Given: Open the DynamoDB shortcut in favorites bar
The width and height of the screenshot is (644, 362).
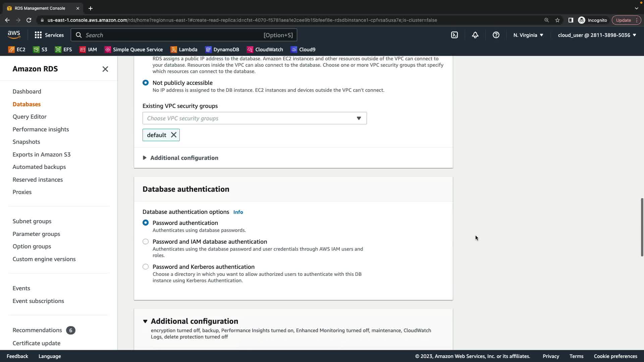Looking at the screenshot, I should [x=222, y=50].
